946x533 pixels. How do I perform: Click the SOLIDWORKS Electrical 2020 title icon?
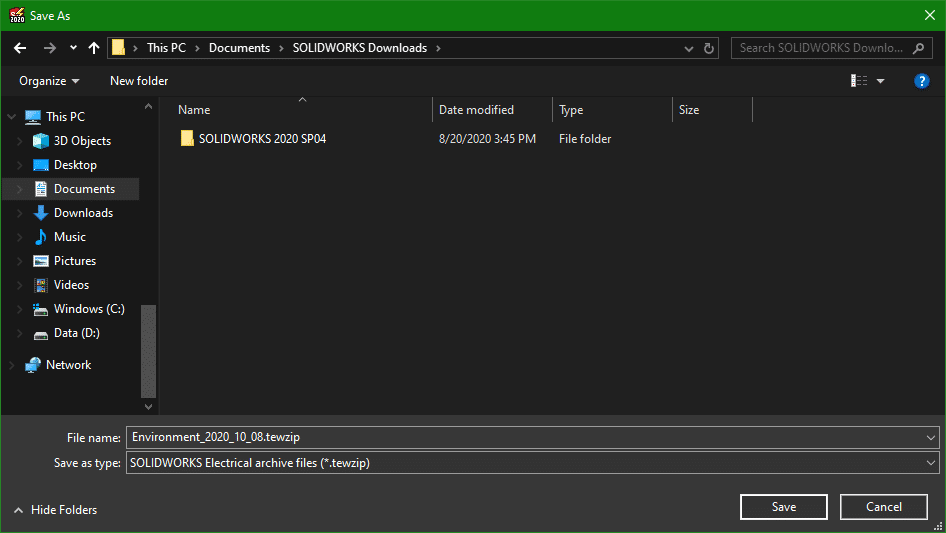(17, 15)
